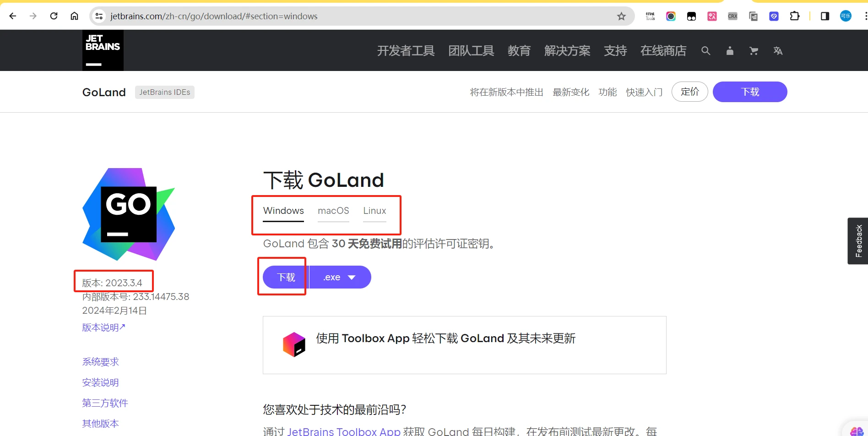
Task: Open the 开发者工具 menu
Action: [x=406, y=51]
